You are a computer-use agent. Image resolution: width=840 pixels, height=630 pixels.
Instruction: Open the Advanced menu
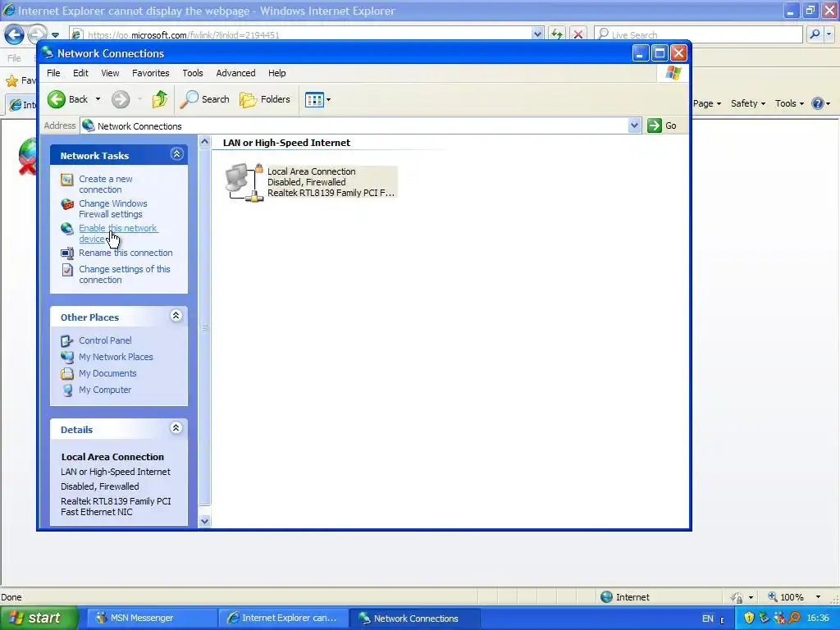tap(235, 73)
